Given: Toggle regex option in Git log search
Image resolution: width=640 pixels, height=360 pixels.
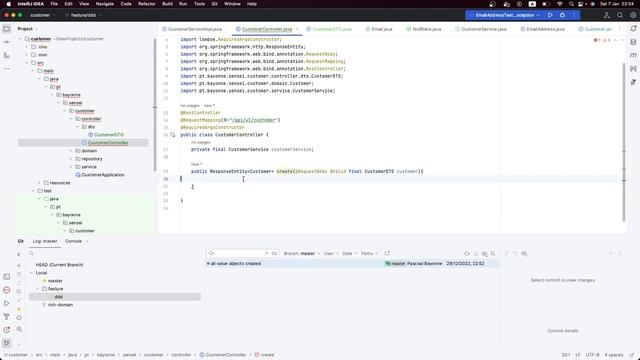Looking at the screenshot, I should click(x=267, y=253).
